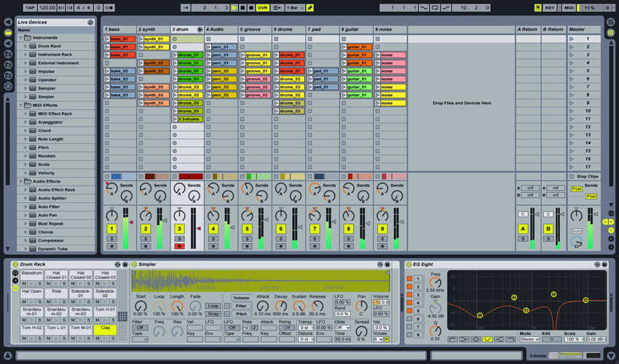Open the 1 Bar quantization dropdown

point(294,8)
